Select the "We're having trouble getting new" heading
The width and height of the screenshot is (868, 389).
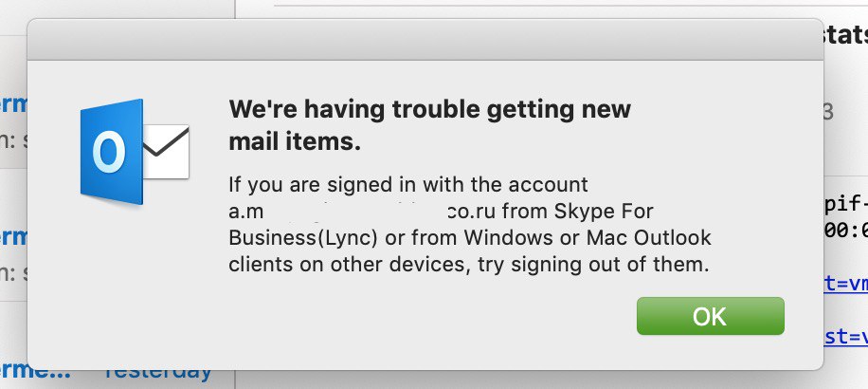pos(429,109)
